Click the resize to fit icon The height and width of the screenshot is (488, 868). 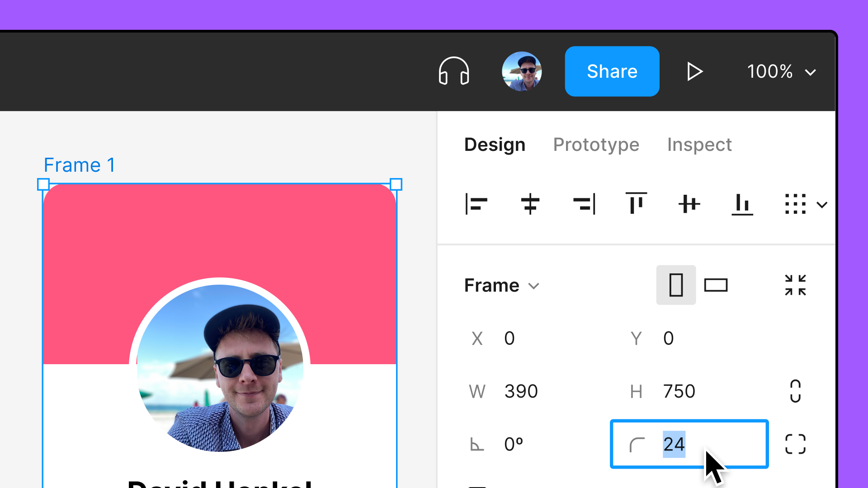pos(795,286)
